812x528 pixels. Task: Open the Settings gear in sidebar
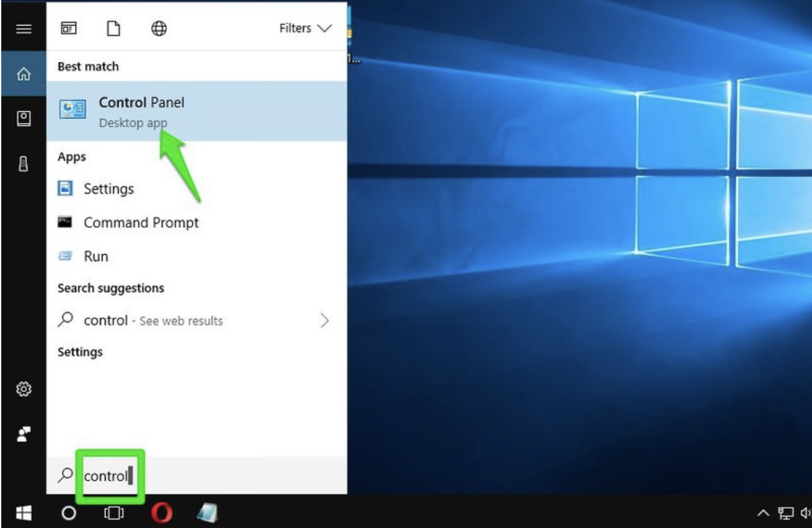tap(24, 389)
